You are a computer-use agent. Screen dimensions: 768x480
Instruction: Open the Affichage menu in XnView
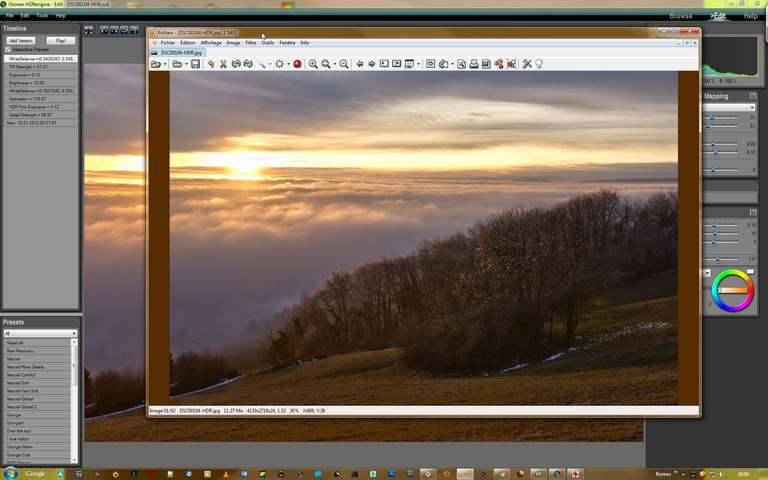(211, 43)
